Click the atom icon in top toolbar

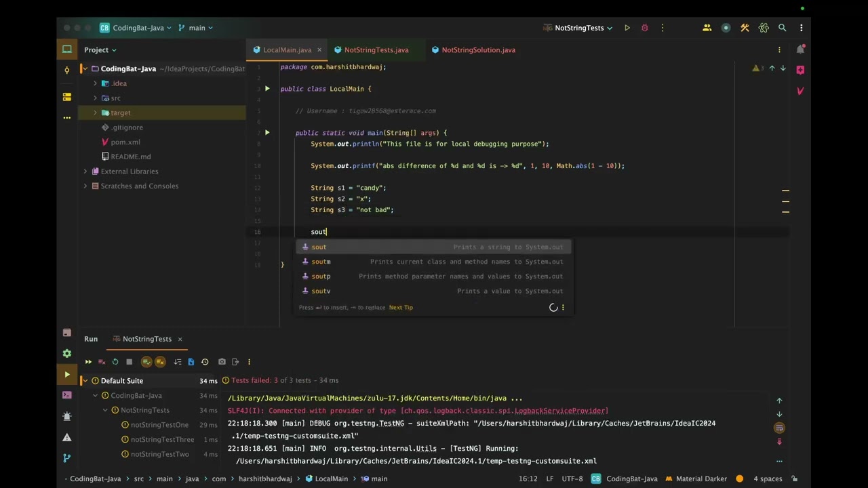click(x=764, y=28)
